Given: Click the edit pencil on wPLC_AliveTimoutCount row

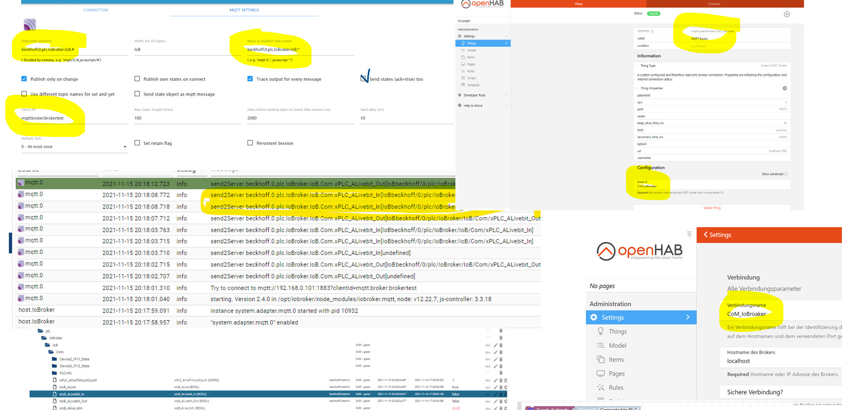Looking at the screenshot, I should [x=496, y=380].
